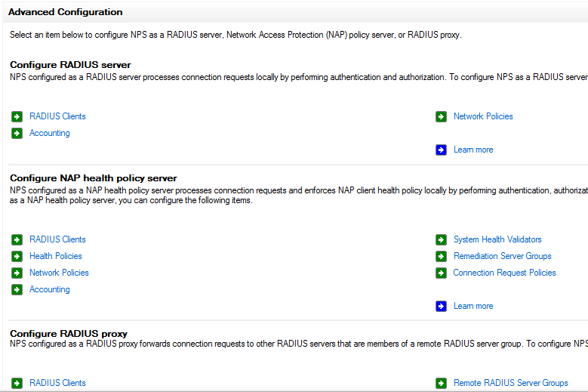Click green arrow icon beside Remote RADIUS Server Groups
Screen dimensions: 588x392
pyautogui.click(x=441, y=383)
